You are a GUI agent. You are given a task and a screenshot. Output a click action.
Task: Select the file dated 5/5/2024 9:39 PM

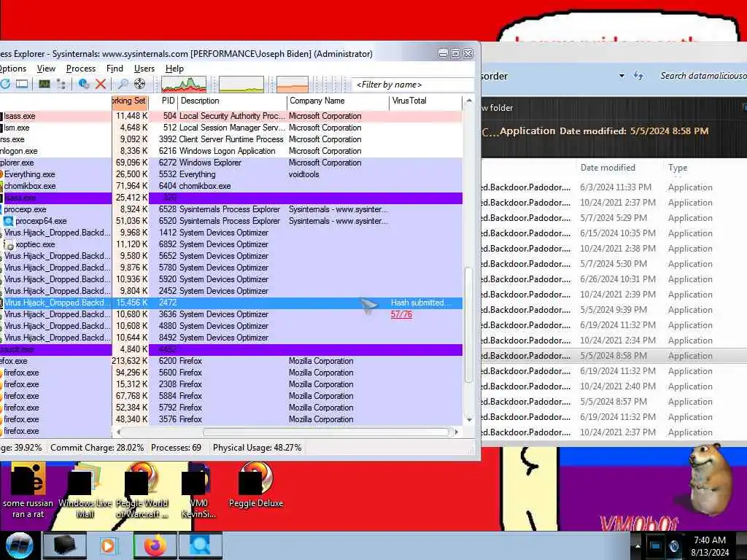[614, 310]
